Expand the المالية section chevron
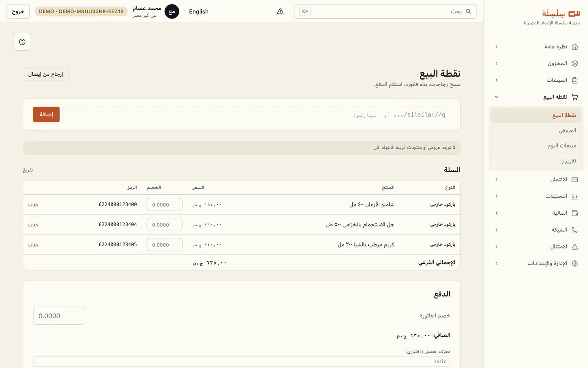 (497, 213)
